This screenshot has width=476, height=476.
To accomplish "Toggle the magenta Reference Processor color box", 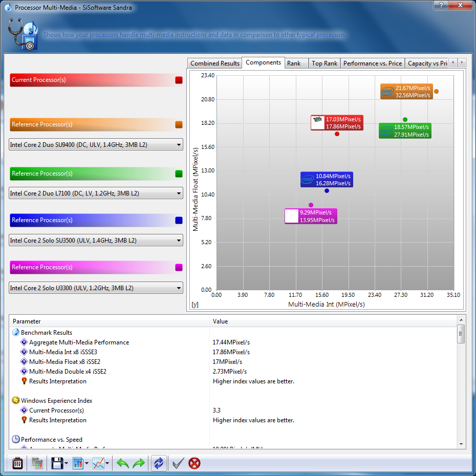I will click(x=179, y=268).
